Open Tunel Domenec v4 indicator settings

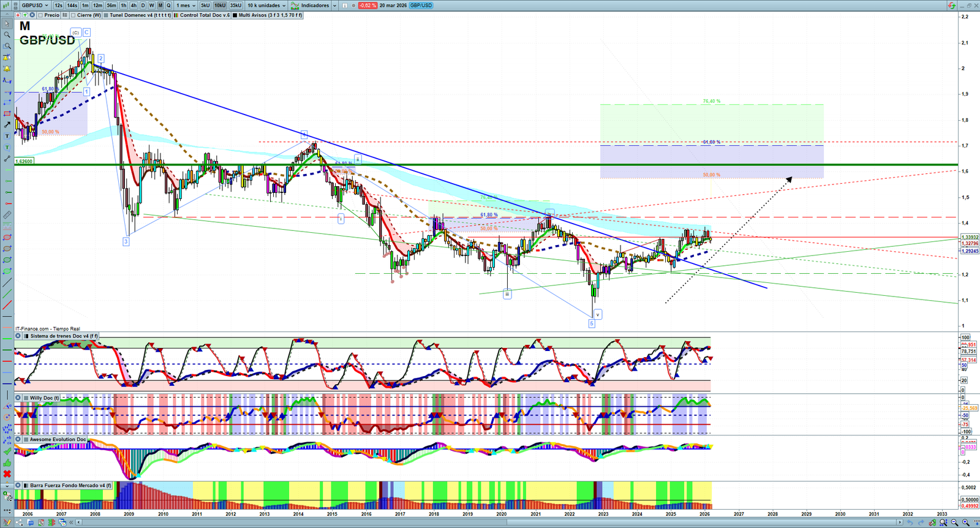point(140,15)
